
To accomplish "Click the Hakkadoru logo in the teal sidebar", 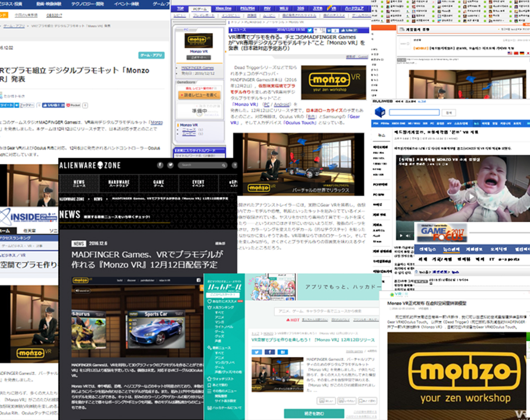I will (x=224, y=287).
